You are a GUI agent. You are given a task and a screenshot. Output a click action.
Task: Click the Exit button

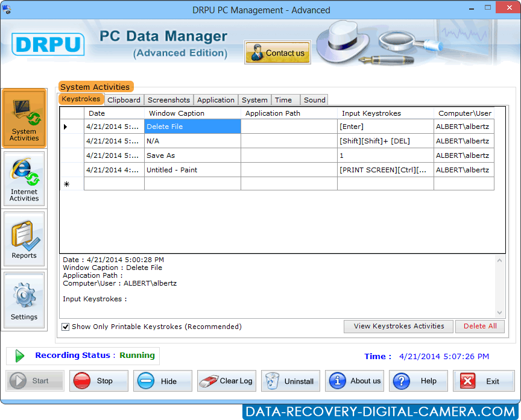pyautogui.click(x=484, y=381)
